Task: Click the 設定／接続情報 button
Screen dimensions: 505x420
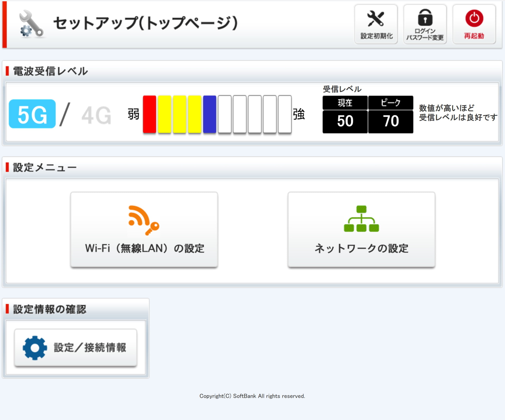Action: coord(75,348)
